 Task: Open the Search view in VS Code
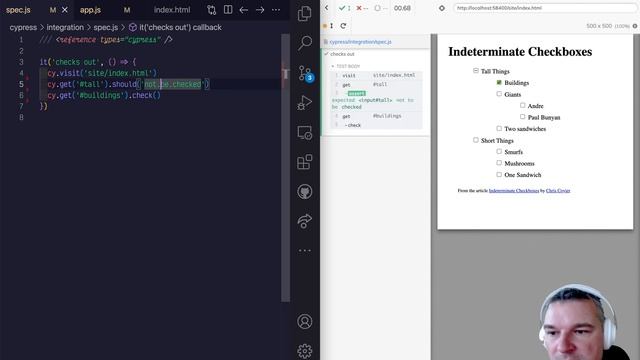pos(304,42)
